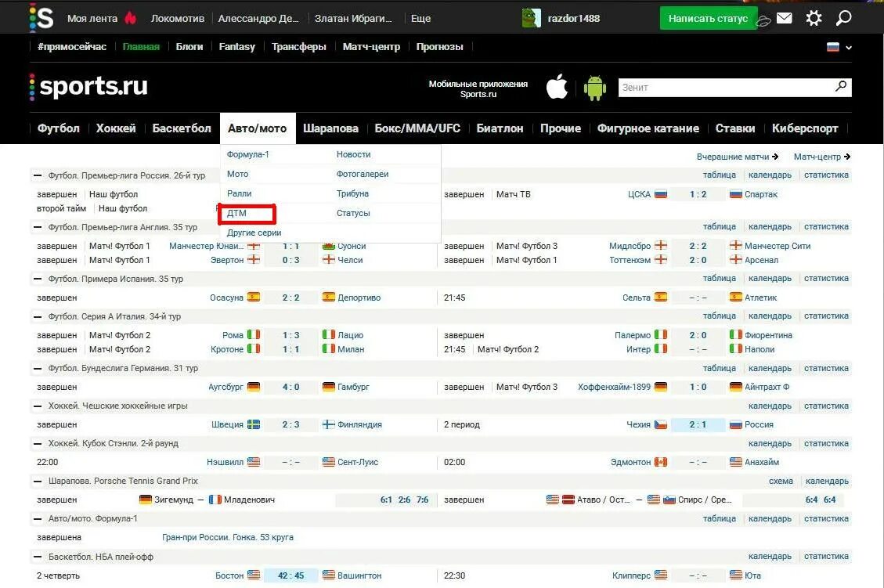This screenshot has height=588, width=884.
Task: Open схема for Porsche Tennis Grand Prix
Action: [781, 482]
